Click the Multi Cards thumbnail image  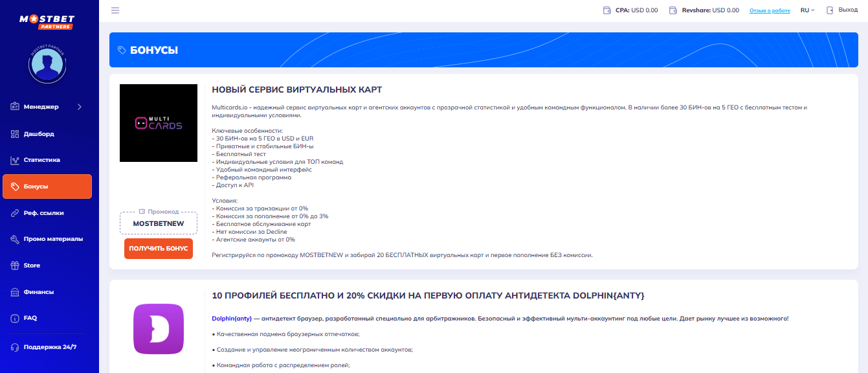(x=159, y=123)
